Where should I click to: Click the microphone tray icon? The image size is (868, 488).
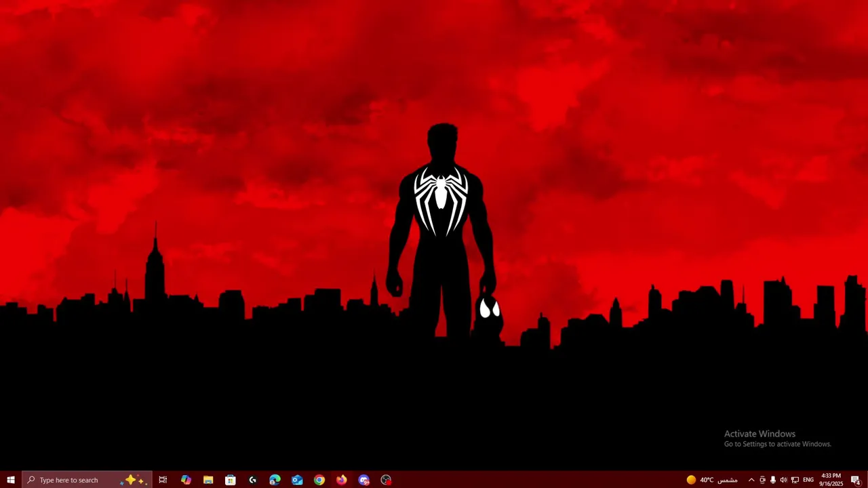point(773,480)
